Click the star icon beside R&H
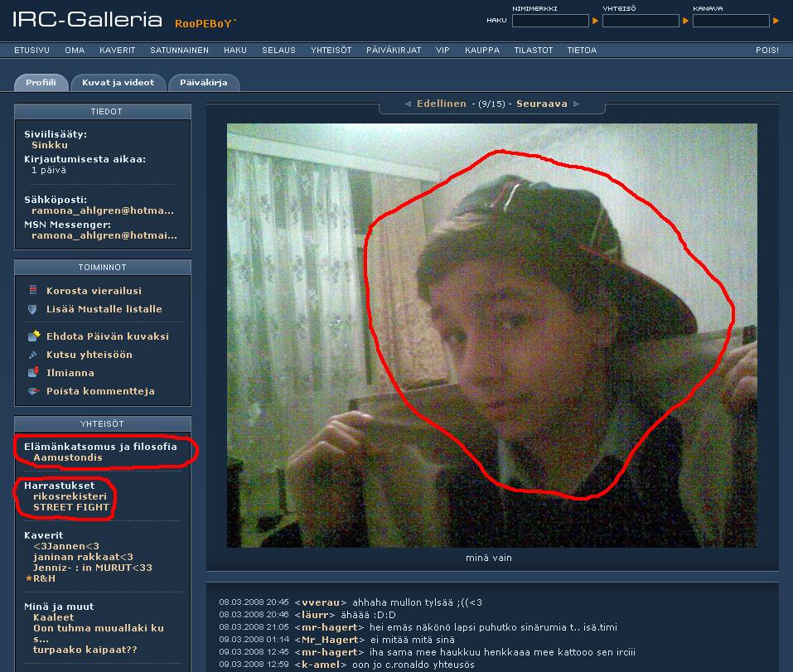793x672 pixels. pos(29,578)
